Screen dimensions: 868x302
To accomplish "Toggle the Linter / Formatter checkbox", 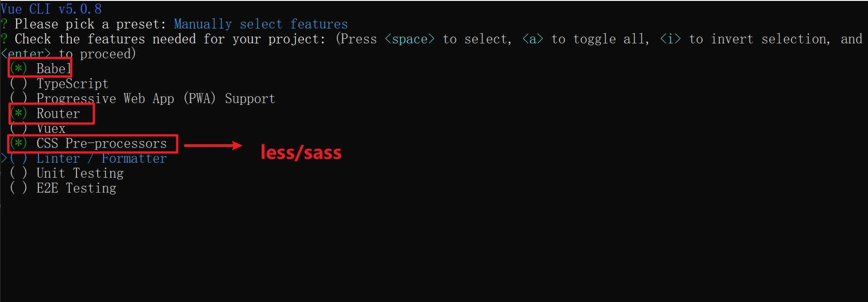I will click(19, 158).
